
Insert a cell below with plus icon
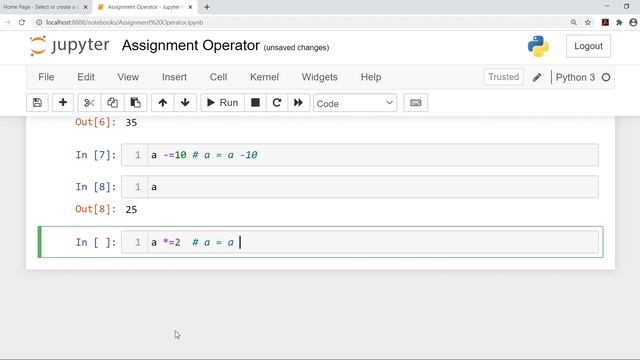pyautogui.click(x=63, y=102)
